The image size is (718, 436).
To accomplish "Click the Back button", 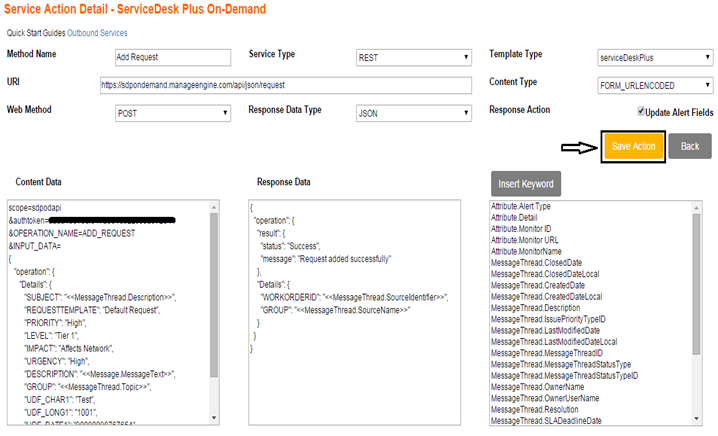I will (689, 146).
